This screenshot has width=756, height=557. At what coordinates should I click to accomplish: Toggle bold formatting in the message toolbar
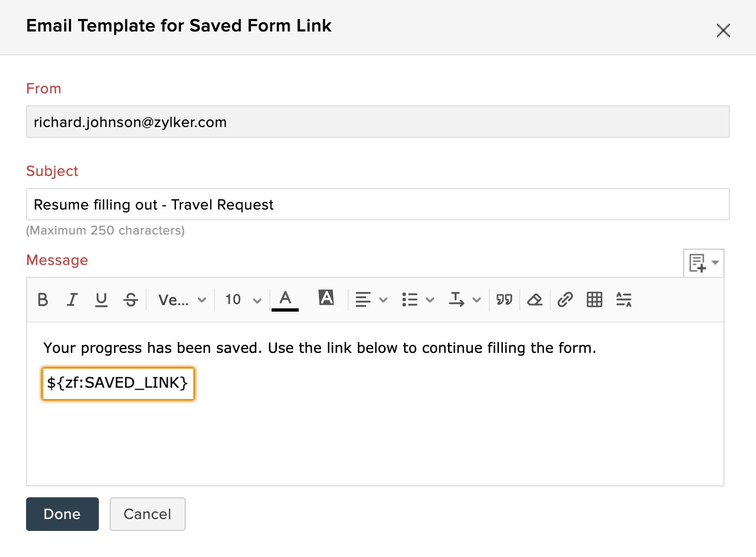pos(43,300)
